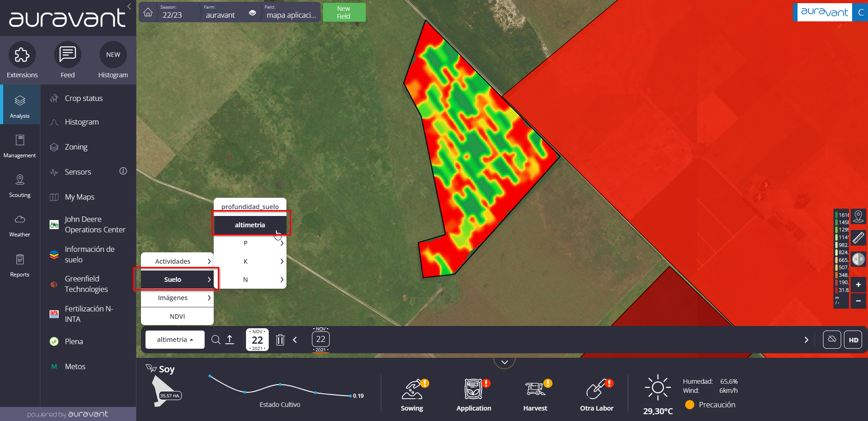868x421 pixels.
Task: Open the Sowing labor
Action: coord(412,395)
